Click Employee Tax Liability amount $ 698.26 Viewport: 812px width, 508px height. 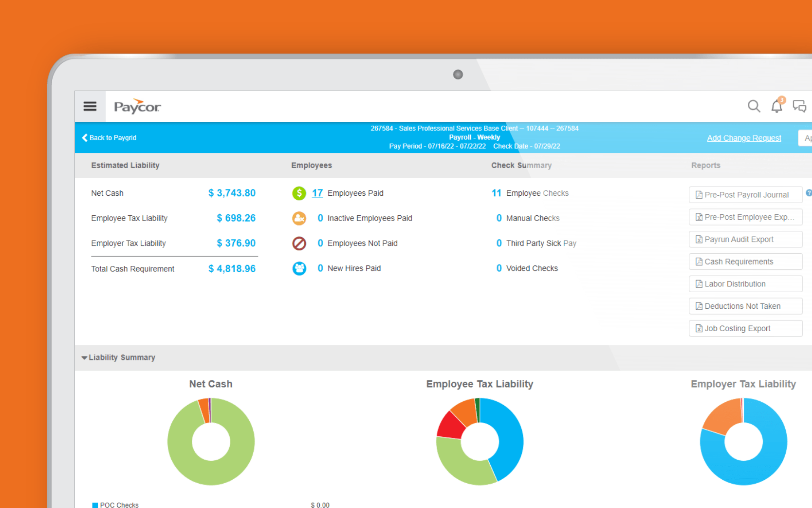236,218
